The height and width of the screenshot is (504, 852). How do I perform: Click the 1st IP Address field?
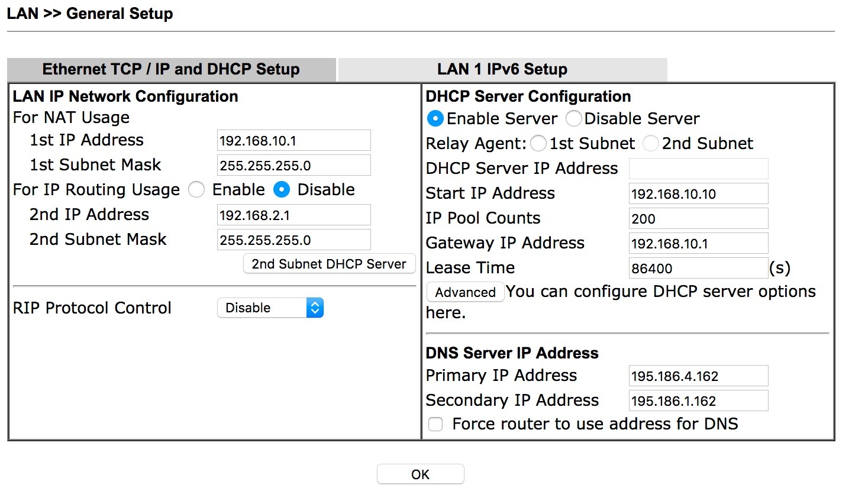[293, 141]
